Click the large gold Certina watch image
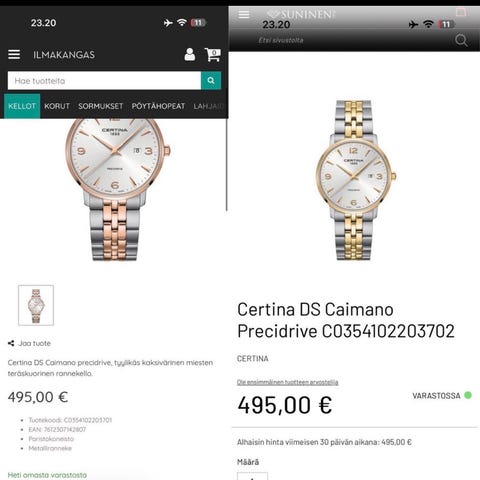Screen dimensions: 480x480 coord(356,180)
